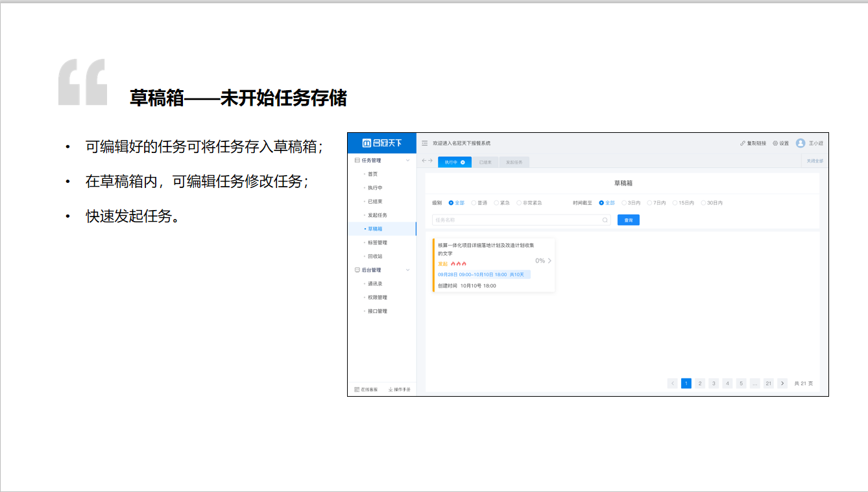
Task: Select 时间截至 全部 radio button
Action: pyautogui.click(x=601, y=203)
